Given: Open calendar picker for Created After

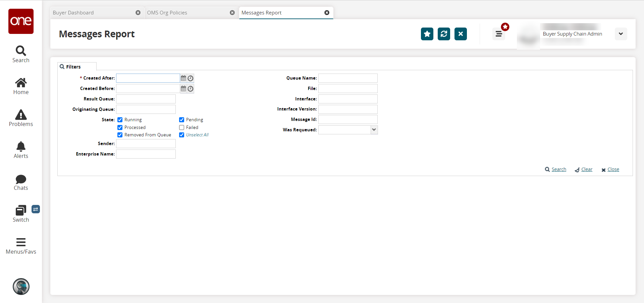Looking at the screenshot, I should 183,78.
